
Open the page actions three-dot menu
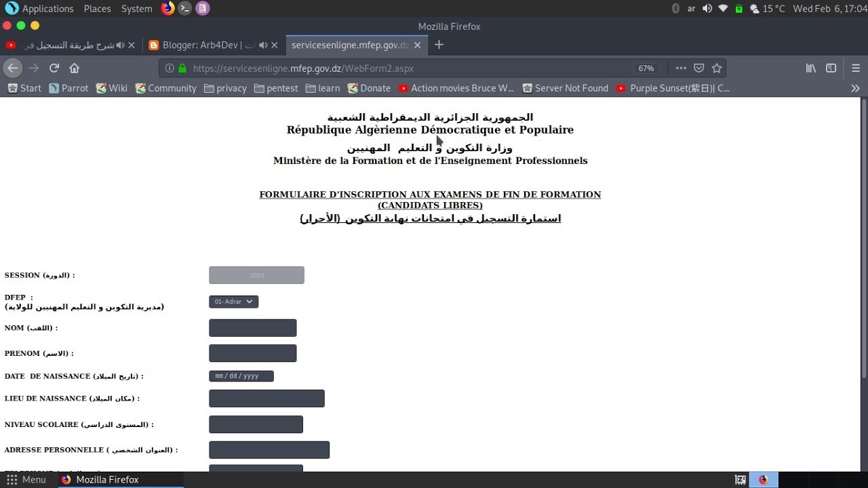(x=681, y=68)
